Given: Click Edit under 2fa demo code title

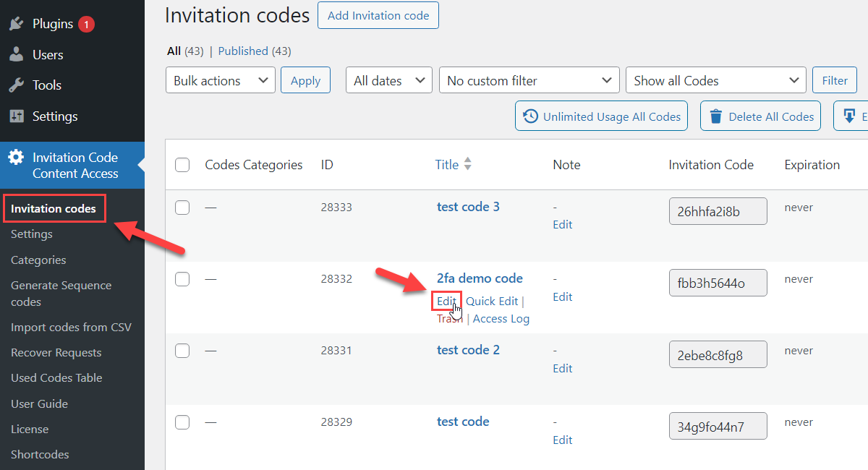Looking at the screenshot, I should [446, 301].
